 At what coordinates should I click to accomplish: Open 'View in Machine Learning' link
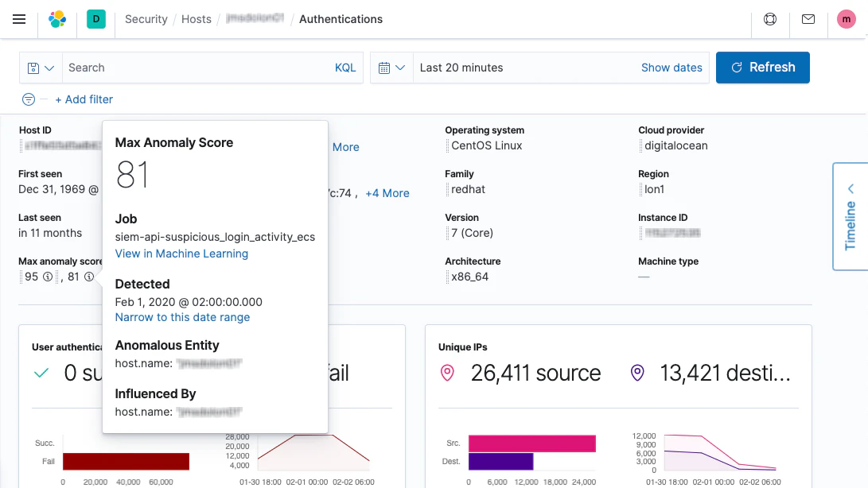click(181, 254)
